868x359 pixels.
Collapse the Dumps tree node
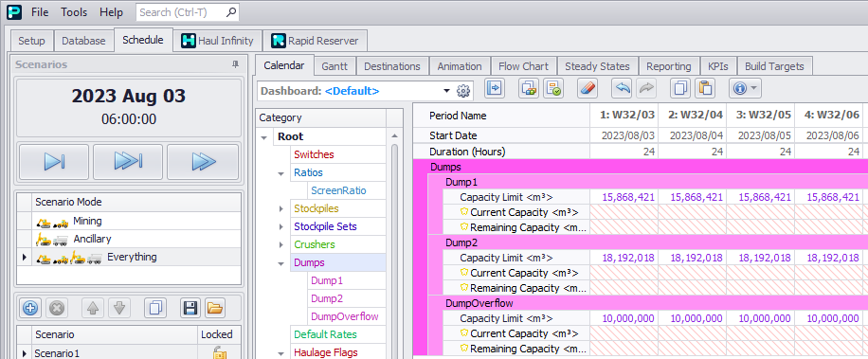281,262
